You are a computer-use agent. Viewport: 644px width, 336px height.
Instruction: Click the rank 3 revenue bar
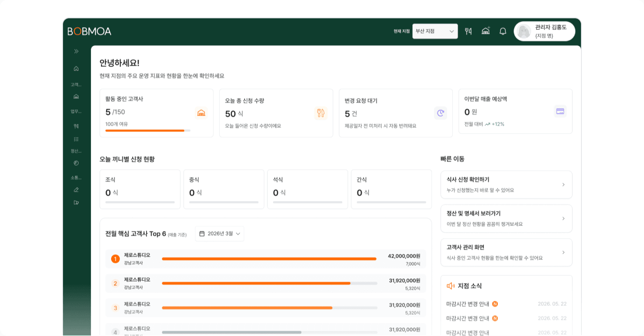click(x=247, y=308)
